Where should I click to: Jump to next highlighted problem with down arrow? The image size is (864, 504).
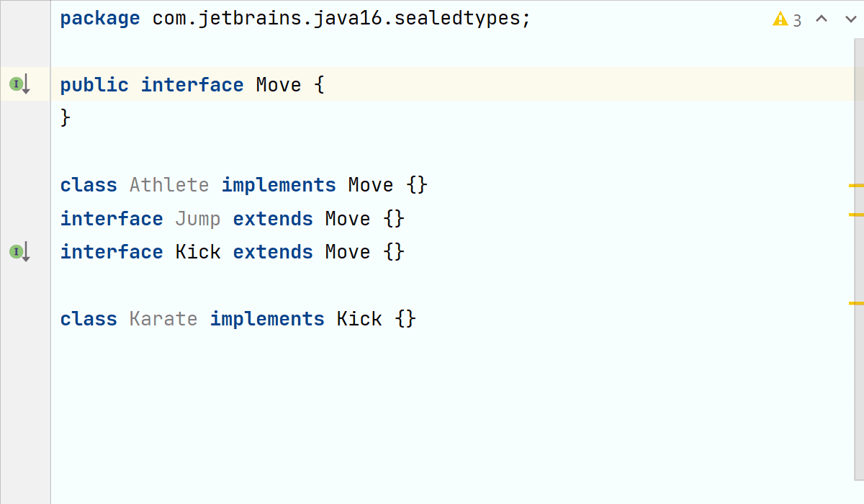[x=850, y=19]
